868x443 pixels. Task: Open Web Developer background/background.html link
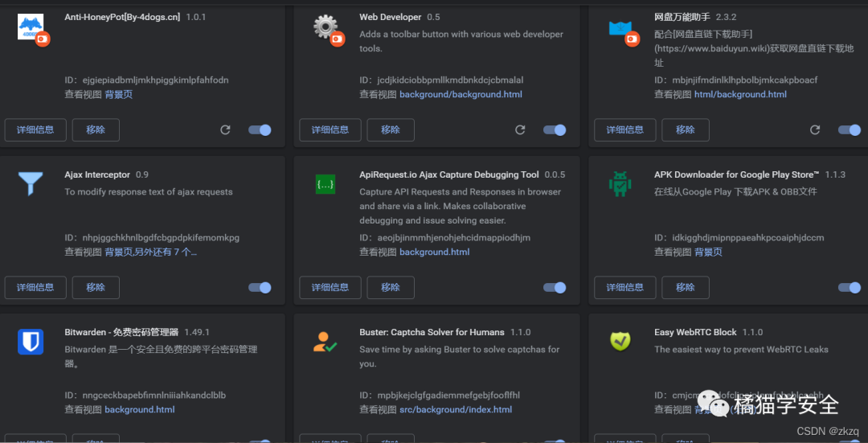coord(461,94)
